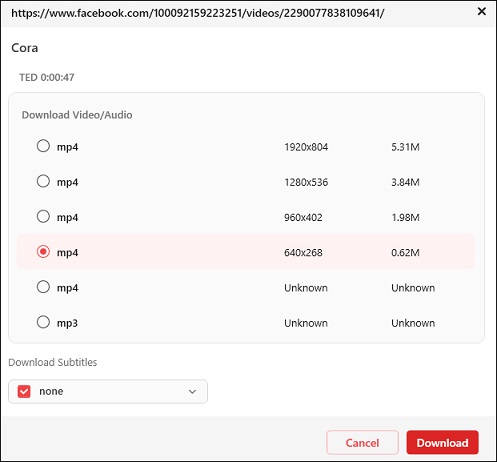This screenshot has width=497, height=462.
Task: Click the video title Cora
Action: tap(25, 48)
